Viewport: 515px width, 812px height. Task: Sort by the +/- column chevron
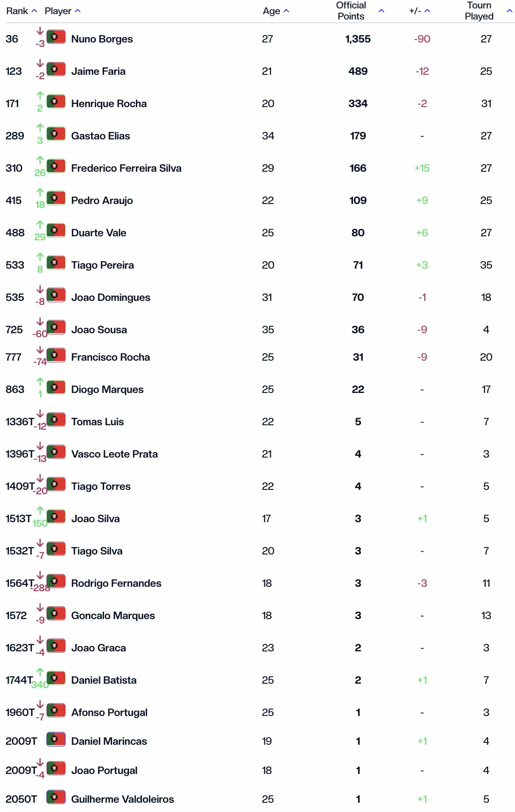427,11
